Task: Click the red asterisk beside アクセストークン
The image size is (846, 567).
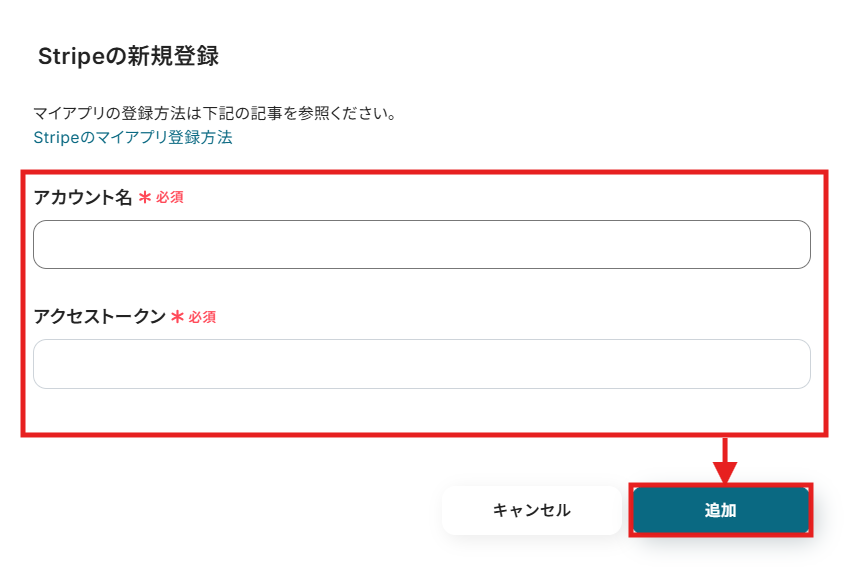Action: click(178, 317)
